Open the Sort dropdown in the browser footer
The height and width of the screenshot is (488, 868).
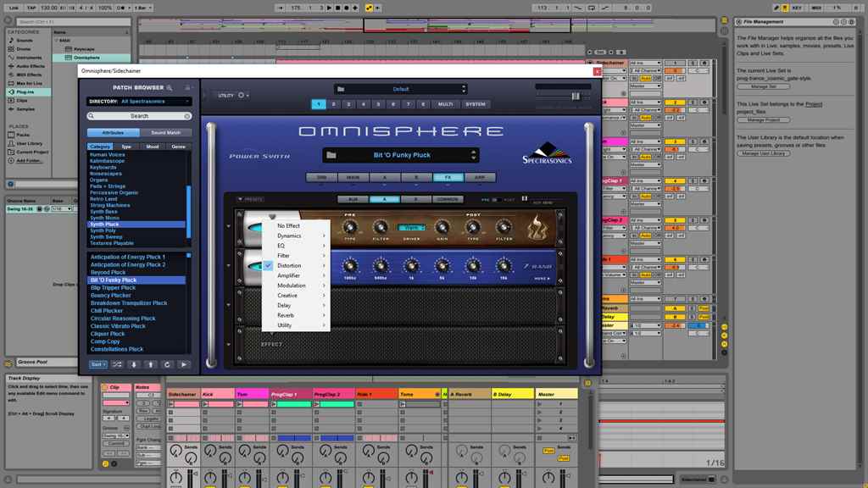(x=98, y=364)
